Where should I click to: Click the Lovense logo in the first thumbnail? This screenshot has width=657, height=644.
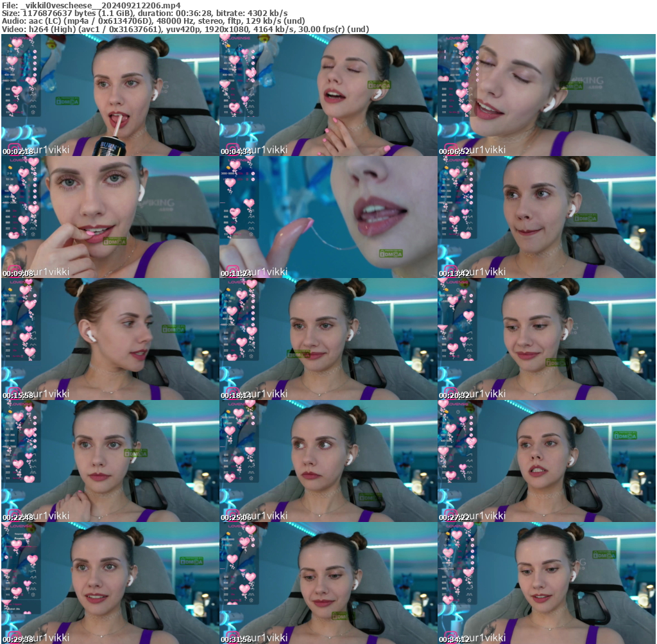tap(19, 38)
